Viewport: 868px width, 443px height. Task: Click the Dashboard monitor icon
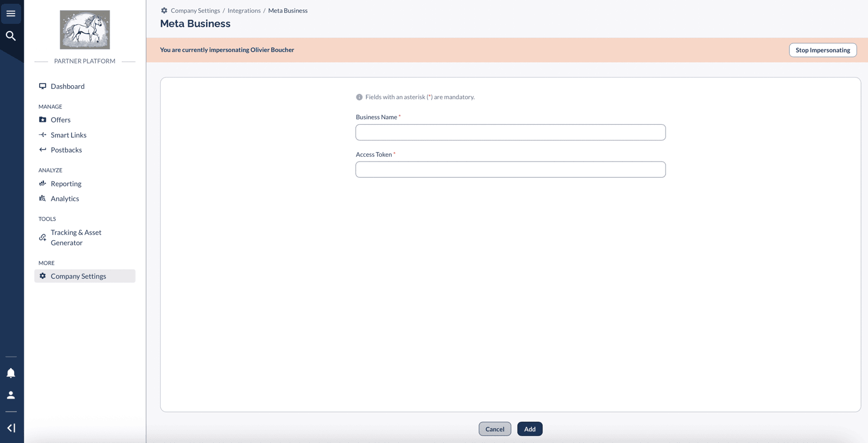(42, 86)
